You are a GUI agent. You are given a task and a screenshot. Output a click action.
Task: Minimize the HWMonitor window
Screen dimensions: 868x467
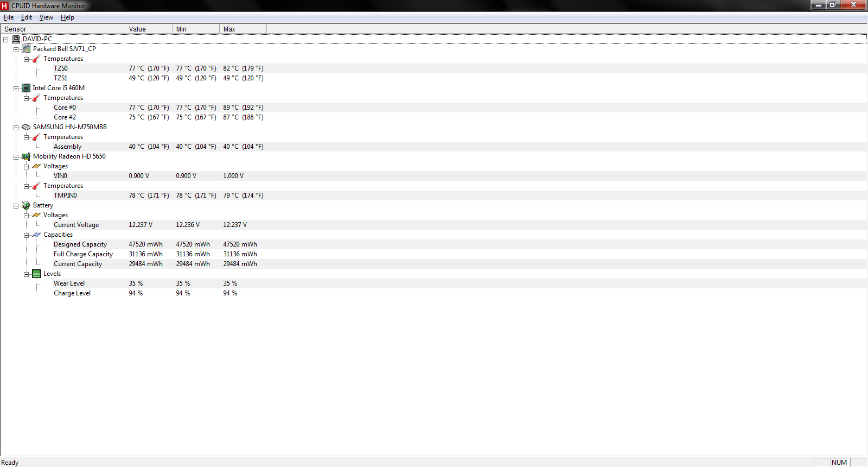point(819,5)
